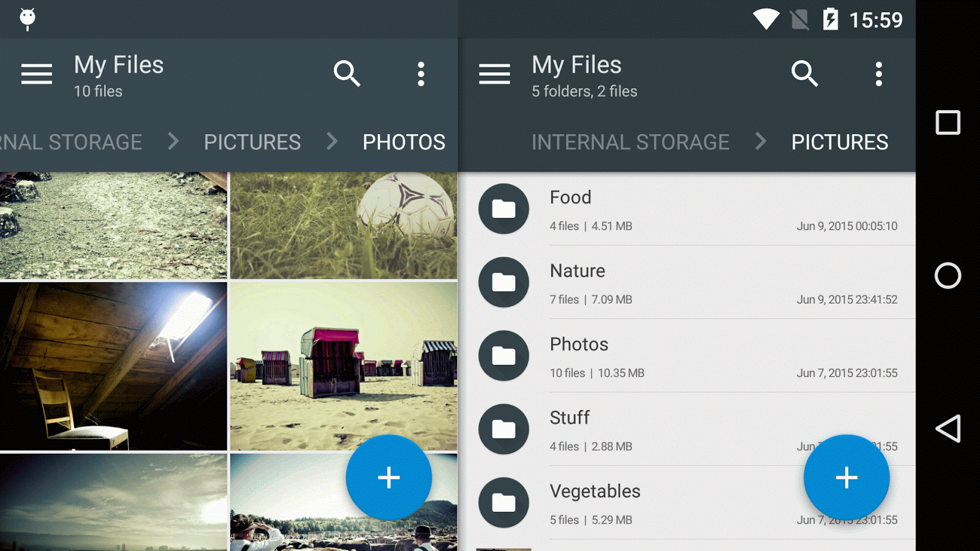This screenshot has width=980, height=551.
Task: Go to INTERNAL STORAGE breadcrumb in right pane
Action: click(630, 142)
